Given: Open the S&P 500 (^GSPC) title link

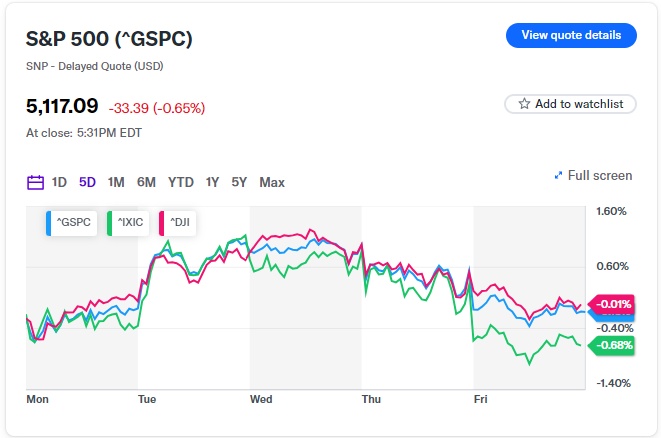Looking at the screenshot, I should (x=109, y=38).
